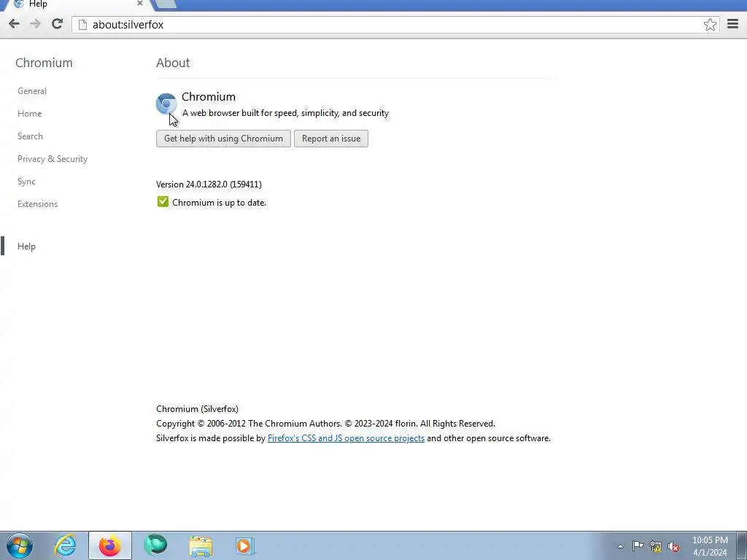
Task: Select Help in the sidebar
Action: 26,246
